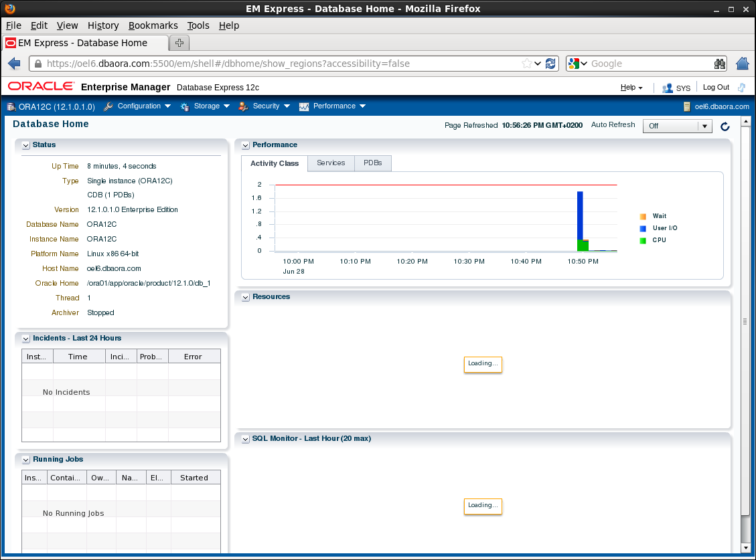Collapse the Resources section

click(x=245, y=297)
